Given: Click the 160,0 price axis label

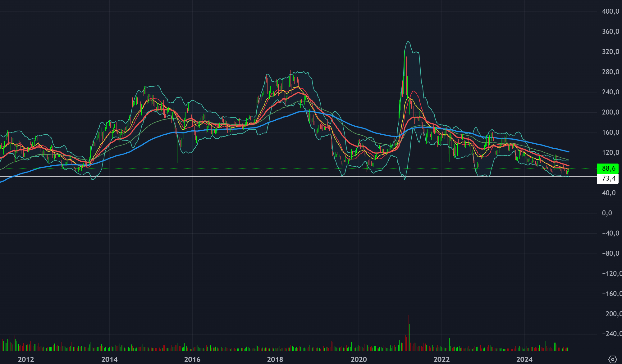Looking at the screenshot, I should tap(611, 133).
